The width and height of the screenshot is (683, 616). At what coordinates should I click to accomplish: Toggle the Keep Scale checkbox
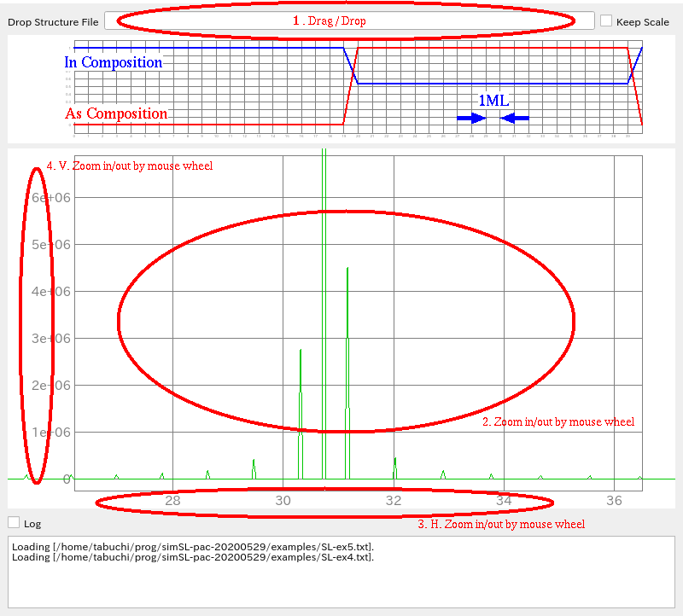[x=606, y=21]
